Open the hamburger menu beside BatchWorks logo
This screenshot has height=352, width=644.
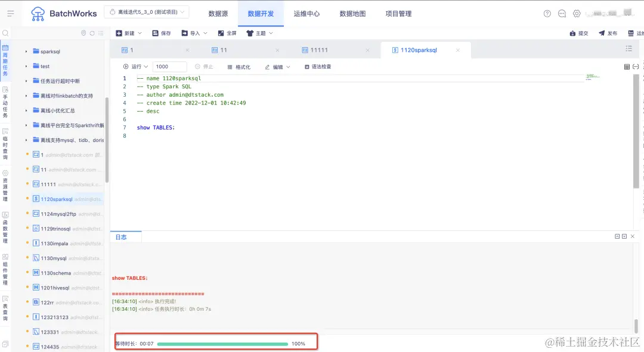point(11,14)
